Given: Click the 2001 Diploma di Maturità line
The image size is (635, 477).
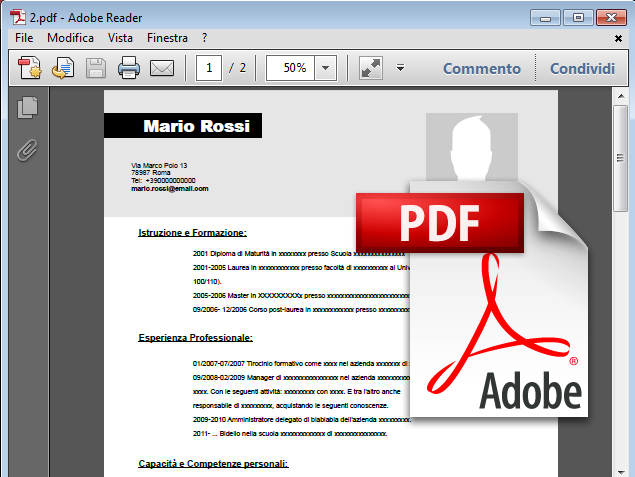Looking at the screenshot, I should click(x=299, y=253).
